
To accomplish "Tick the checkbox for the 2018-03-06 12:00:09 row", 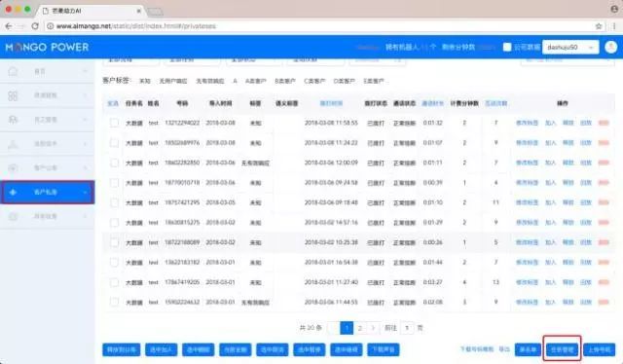I will pyautogui.click(x=114, y=163).
